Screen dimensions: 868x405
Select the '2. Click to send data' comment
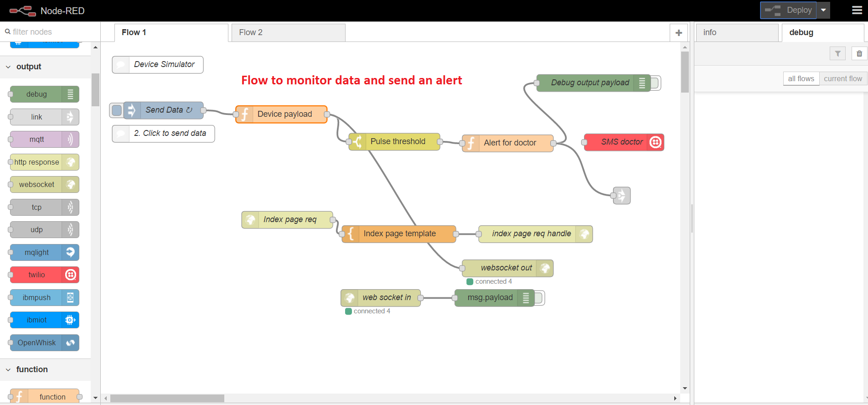coord(163,134)
